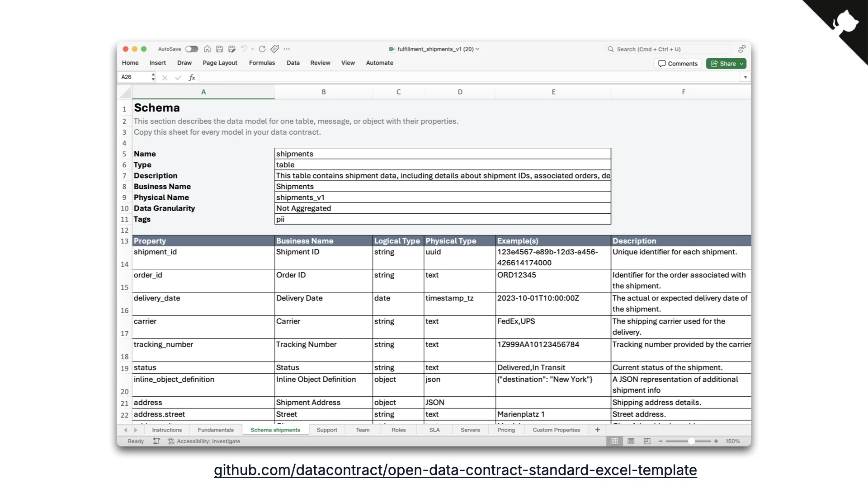
Task: Click the Redo icon
Action: [262, 49]
